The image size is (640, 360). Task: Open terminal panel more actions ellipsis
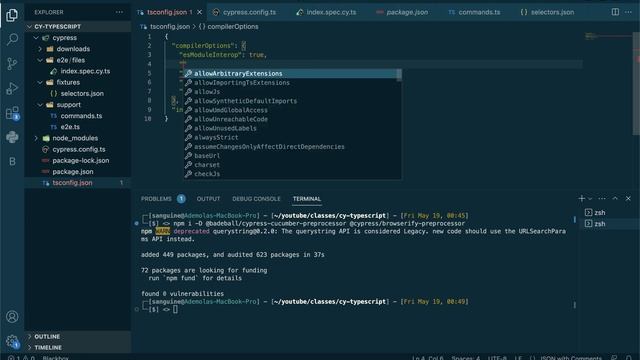pos(602,198)
